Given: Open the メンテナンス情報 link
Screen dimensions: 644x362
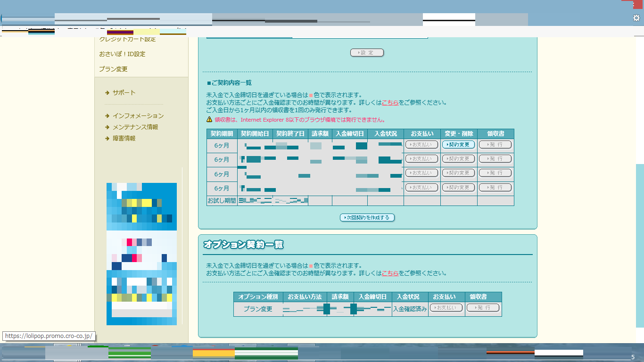Looking at the screenshot, I should [135, 127].
